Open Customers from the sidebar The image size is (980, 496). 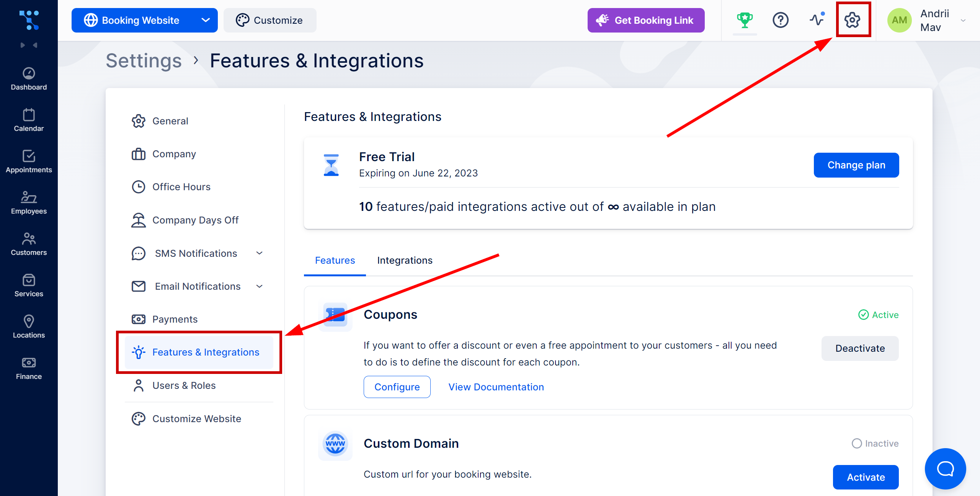[29, 245]
